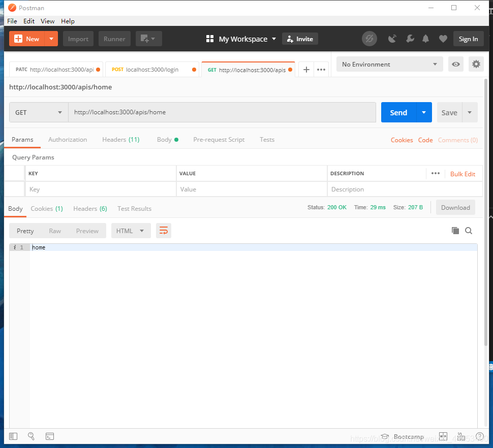This screenshot has width=493, height=448.
Task: Select Preview response view
Action: 87,231
